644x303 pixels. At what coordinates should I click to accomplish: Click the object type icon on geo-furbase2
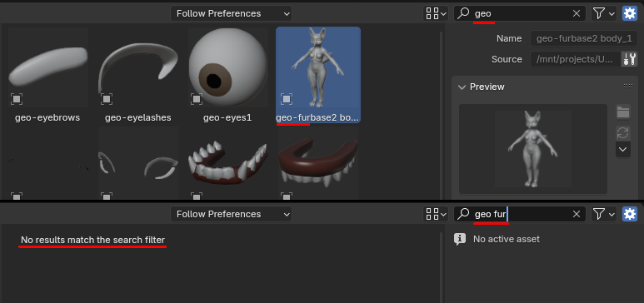point(287,99)
